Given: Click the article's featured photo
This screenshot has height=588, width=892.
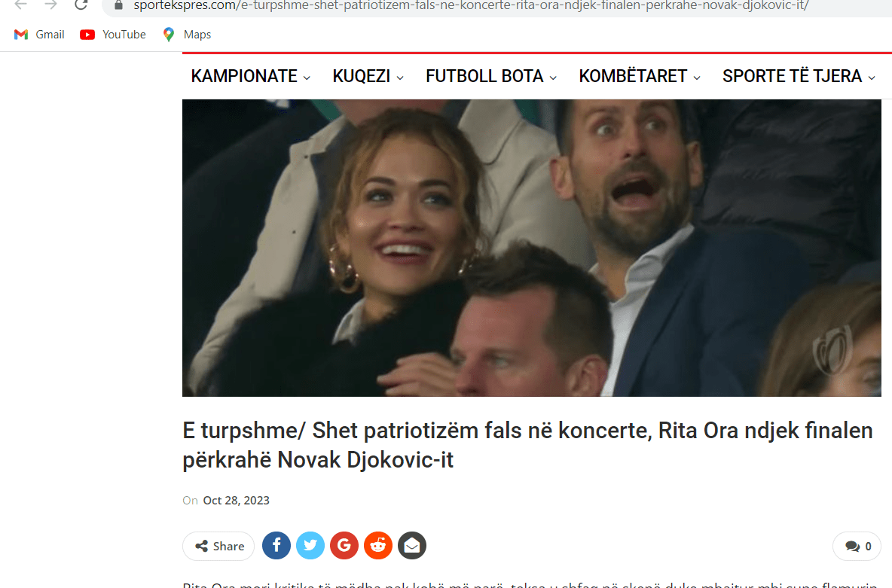Looking at the screenshot, I should (x=531, y=248).
